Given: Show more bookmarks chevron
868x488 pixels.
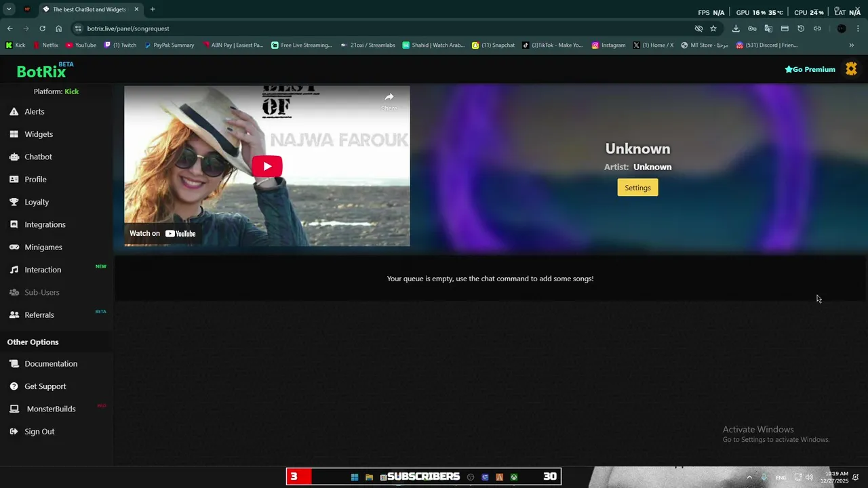Looking at the screenshot, I should point(852,45).
